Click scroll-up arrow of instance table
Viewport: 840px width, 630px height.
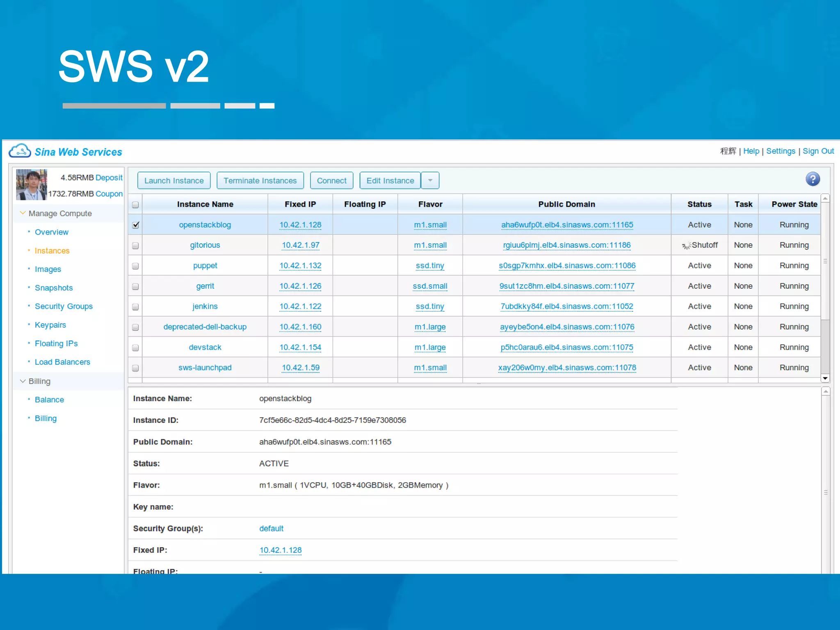click(x=825, y=199)
